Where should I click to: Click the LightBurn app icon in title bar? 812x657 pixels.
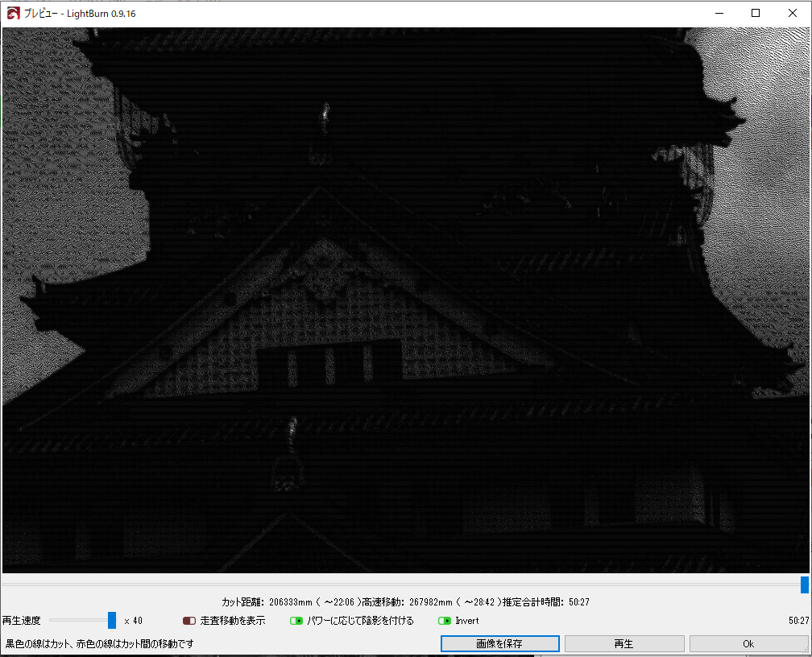pyautogui.click(x=14, y=13)
